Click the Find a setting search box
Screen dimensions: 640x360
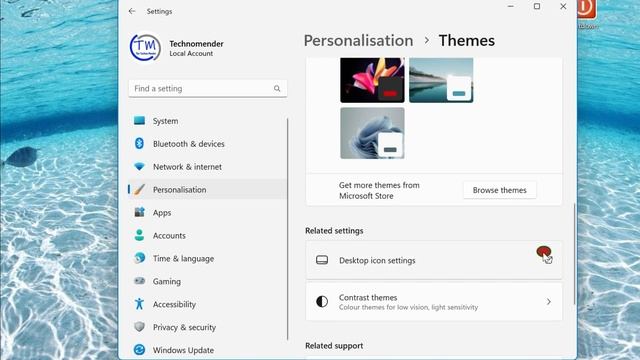(208, 89)
